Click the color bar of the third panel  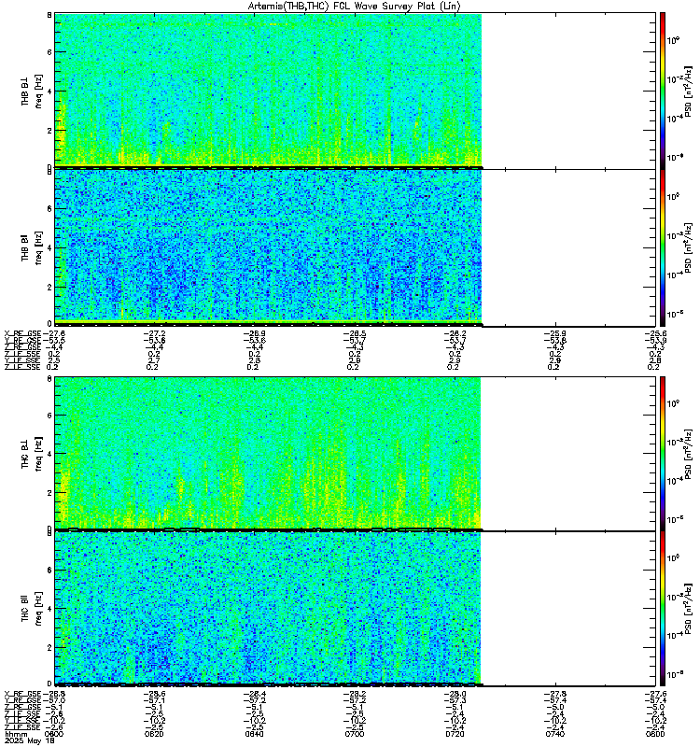click(x=662, y=453)
